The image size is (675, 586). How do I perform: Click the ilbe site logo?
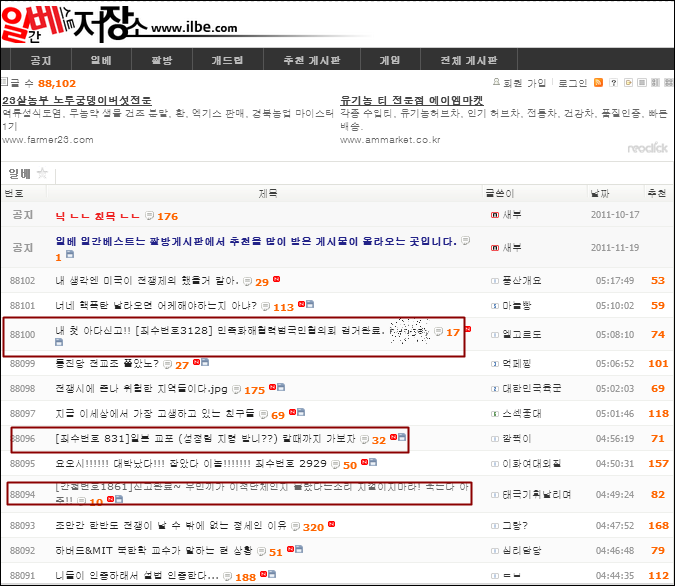(x=120, y=24)
